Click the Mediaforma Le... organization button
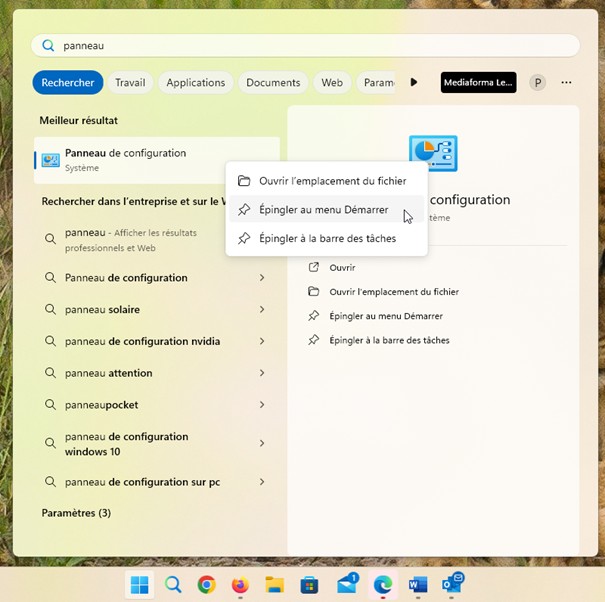Viewport: 605px width, 602px height. pos(478,82)
